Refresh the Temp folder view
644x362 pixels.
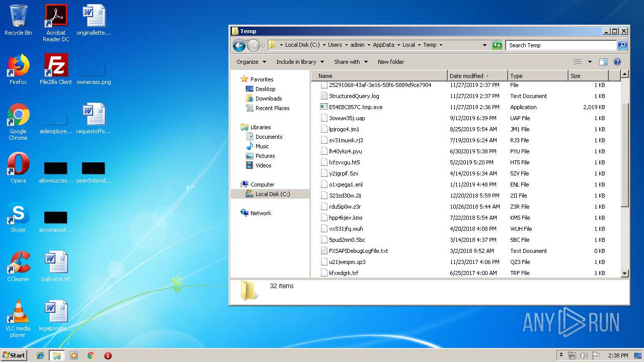tap(497, 45)
